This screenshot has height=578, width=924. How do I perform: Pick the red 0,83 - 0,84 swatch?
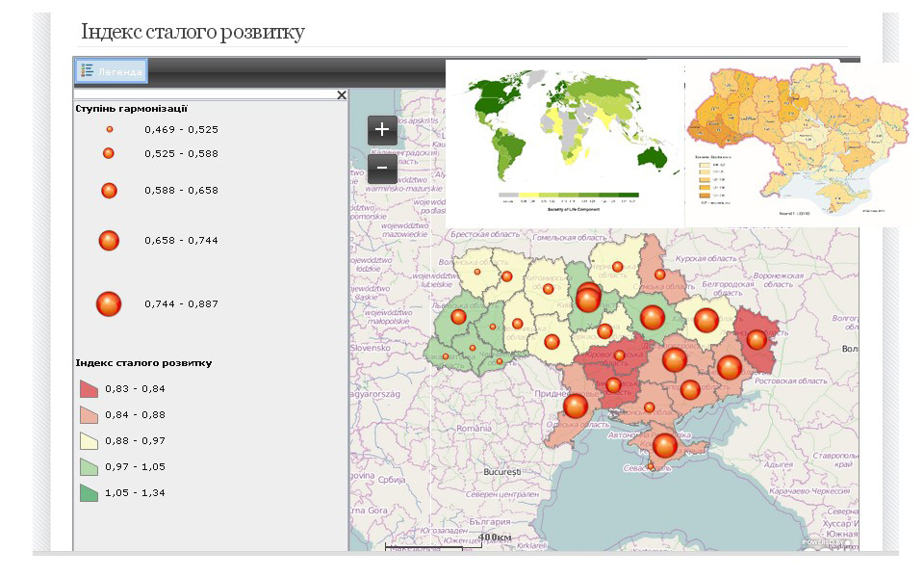coord(90,388)
